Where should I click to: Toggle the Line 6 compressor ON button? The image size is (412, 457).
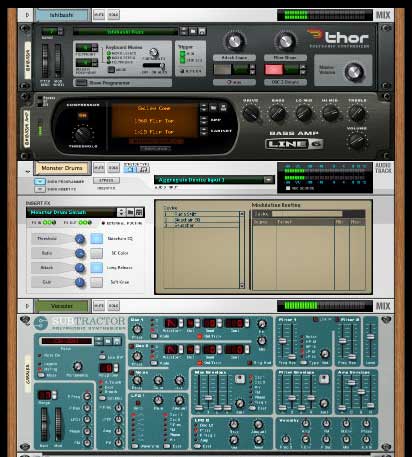(82, 115)
